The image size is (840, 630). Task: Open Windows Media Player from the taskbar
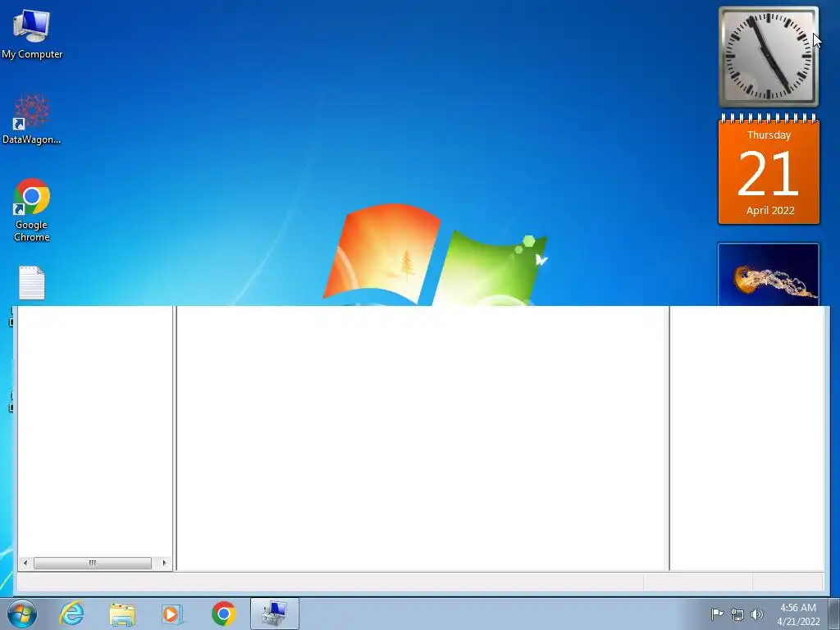pyautogui.click(x=172, y=614)
